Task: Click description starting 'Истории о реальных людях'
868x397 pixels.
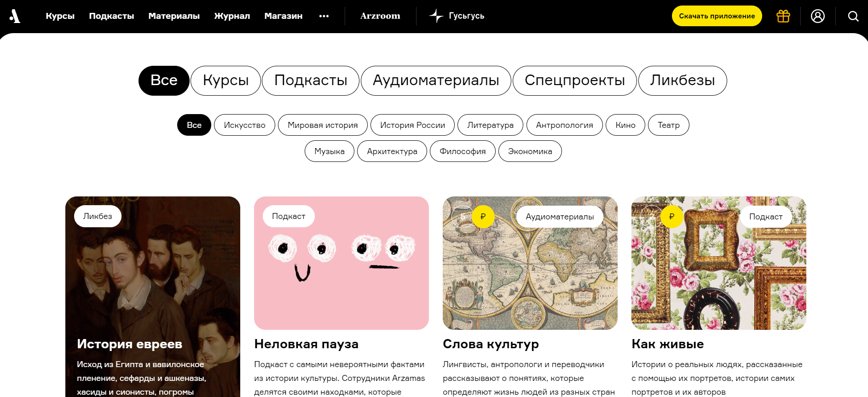Action: pos(717,378)
